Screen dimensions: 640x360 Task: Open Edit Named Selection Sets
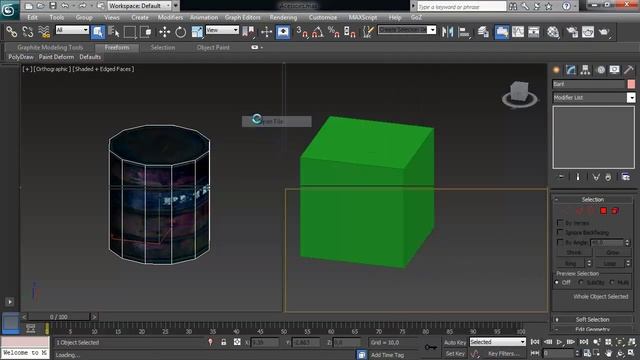368,32
